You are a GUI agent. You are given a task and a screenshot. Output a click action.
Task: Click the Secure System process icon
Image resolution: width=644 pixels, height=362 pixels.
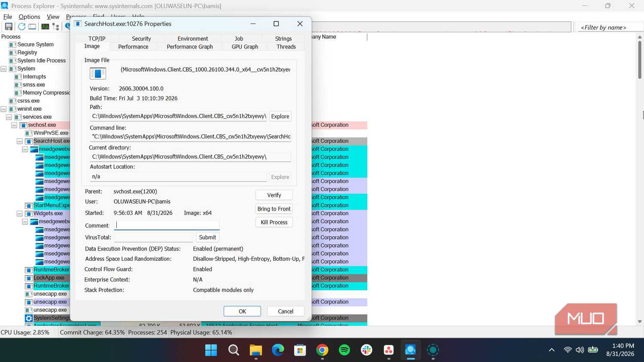(12, 45)
